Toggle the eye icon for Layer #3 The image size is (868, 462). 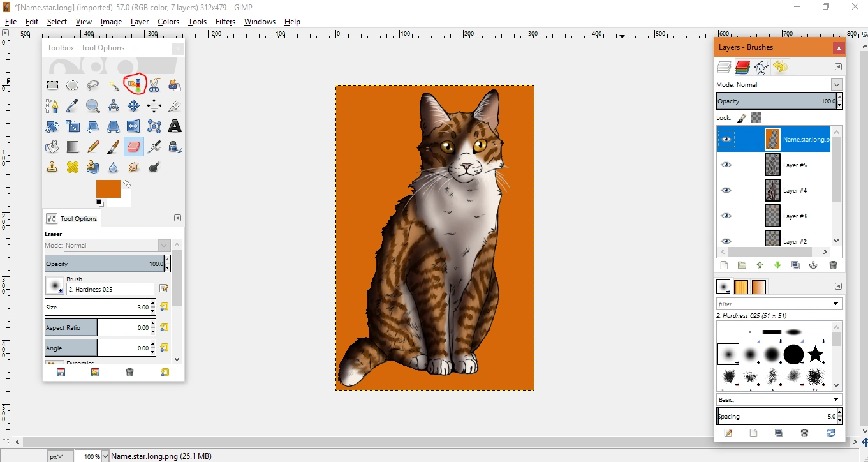click(x=726, y=216)
